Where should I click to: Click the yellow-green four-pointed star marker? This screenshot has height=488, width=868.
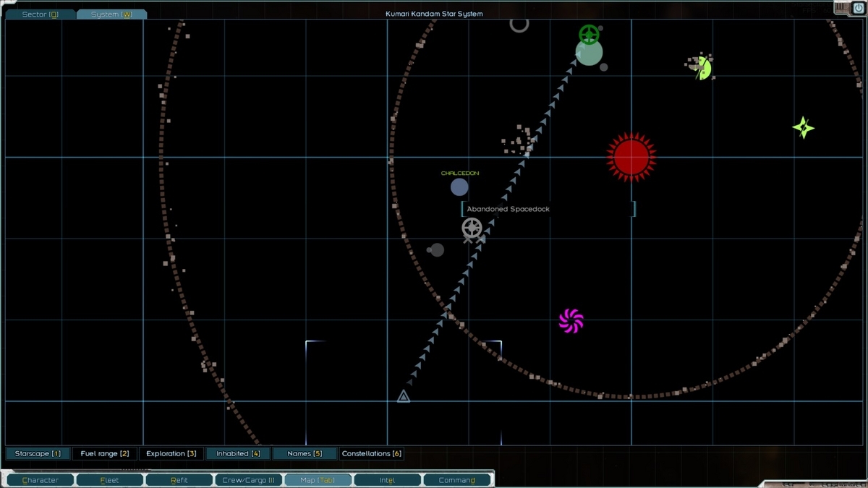[x=803, y=128]
